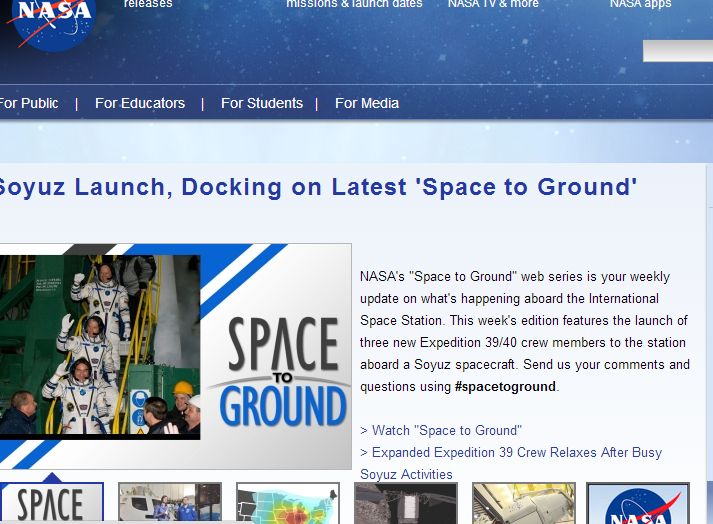Select the SPACE carousel thumbnail
This screenshot has width=713, height=524.
tap(52, 503)
